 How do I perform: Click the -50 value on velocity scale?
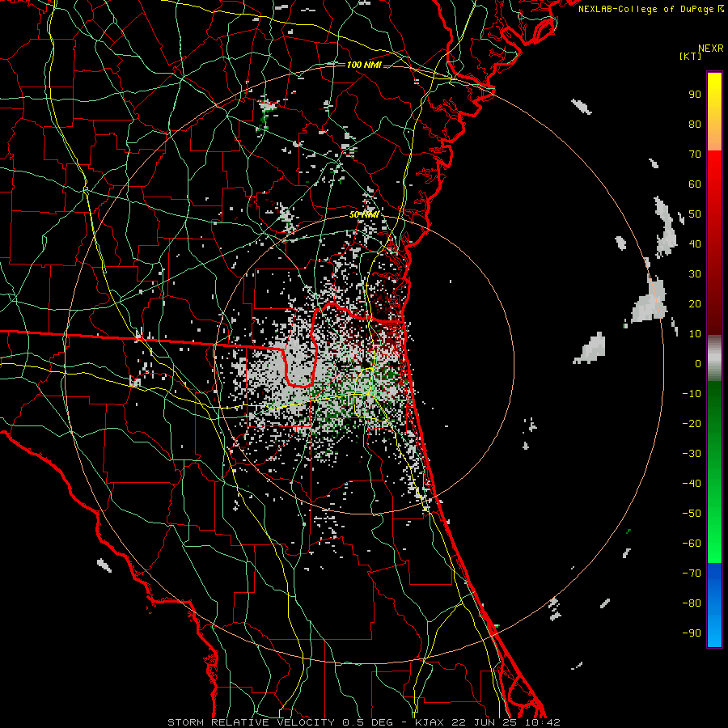pyautogui.click(x=692, y=514)
